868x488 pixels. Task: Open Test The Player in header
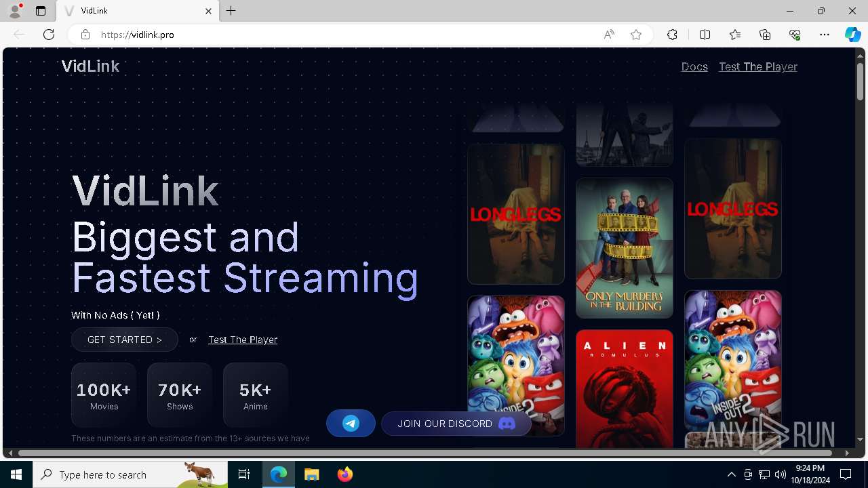point(758,66)
